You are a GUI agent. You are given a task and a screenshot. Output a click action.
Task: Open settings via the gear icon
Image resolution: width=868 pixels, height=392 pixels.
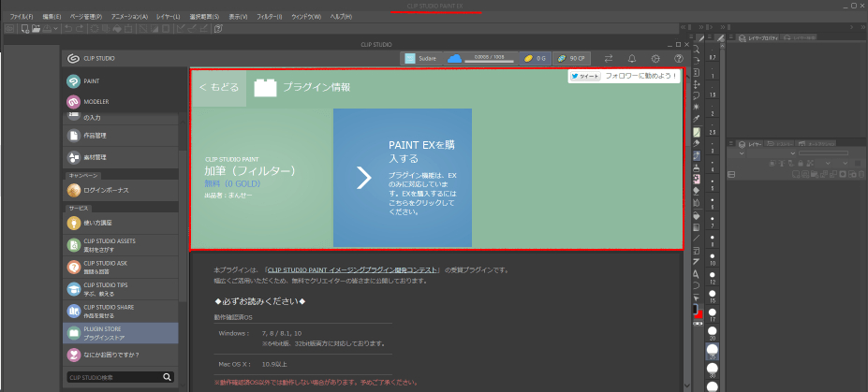[x=655, y=58]
